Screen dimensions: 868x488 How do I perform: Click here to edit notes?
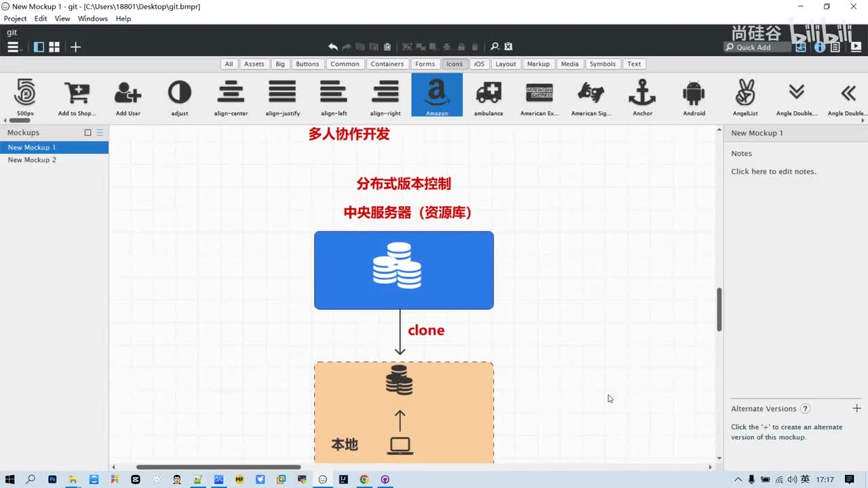(x=774, y=171)
